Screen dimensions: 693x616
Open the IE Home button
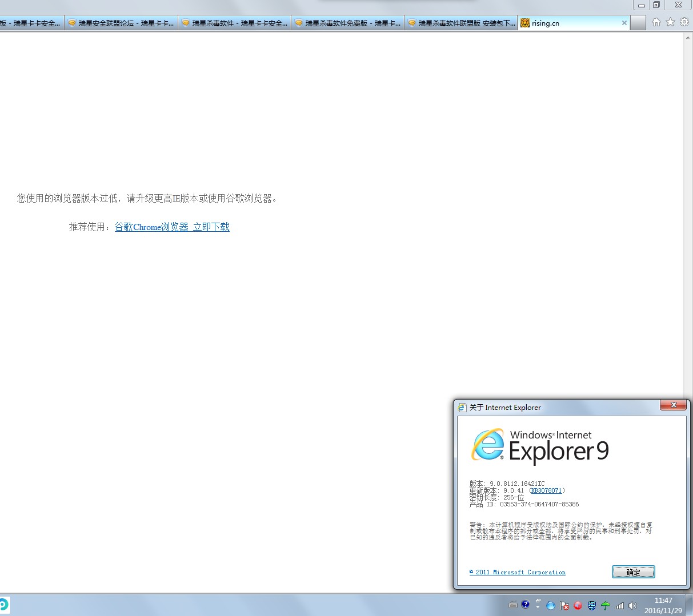click(656, 22)
